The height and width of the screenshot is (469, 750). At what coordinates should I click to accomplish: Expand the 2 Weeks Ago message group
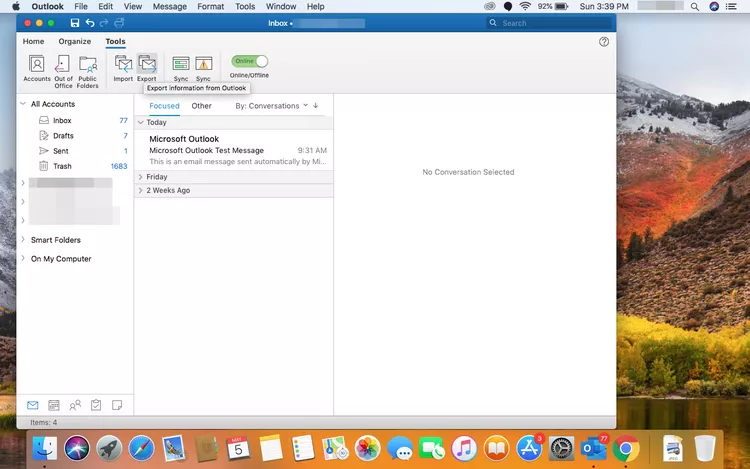coord(141,190)
